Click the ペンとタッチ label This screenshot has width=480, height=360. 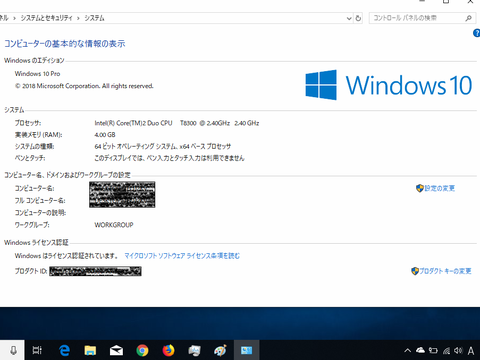point(30,158)
